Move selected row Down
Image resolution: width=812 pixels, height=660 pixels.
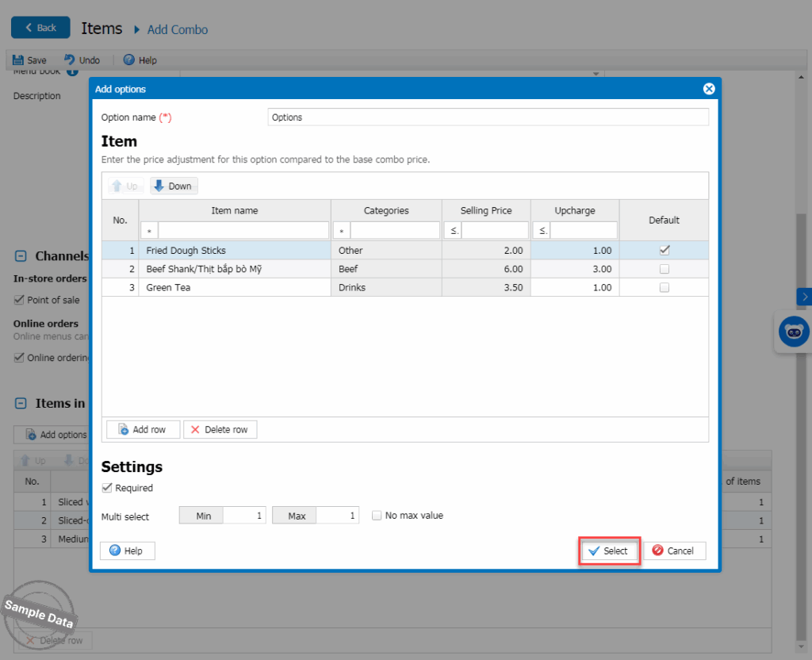pos(173,186)
